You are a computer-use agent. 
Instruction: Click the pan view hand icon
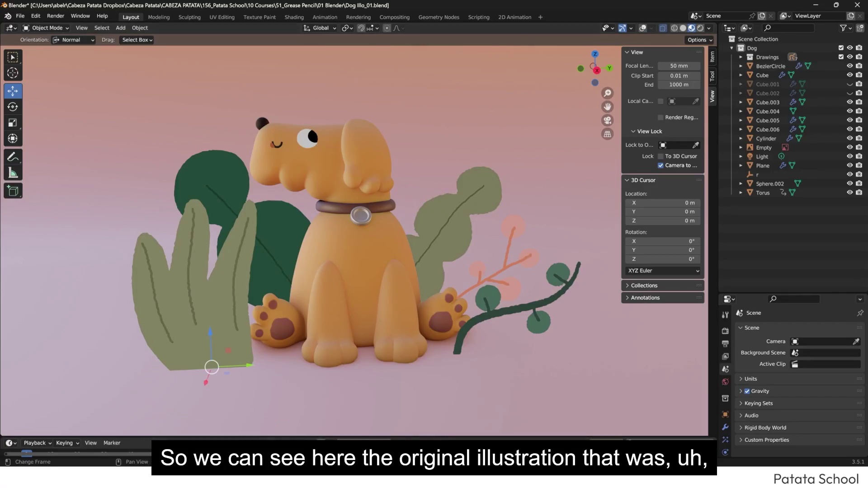(x=608, y=107)
